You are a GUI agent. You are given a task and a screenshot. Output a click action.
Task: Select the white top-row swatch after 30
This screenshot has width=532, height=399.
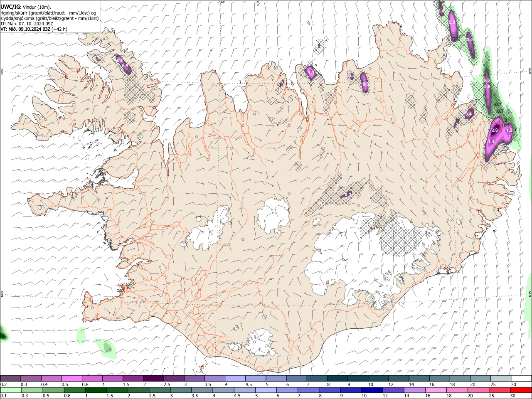pos(522,378)
